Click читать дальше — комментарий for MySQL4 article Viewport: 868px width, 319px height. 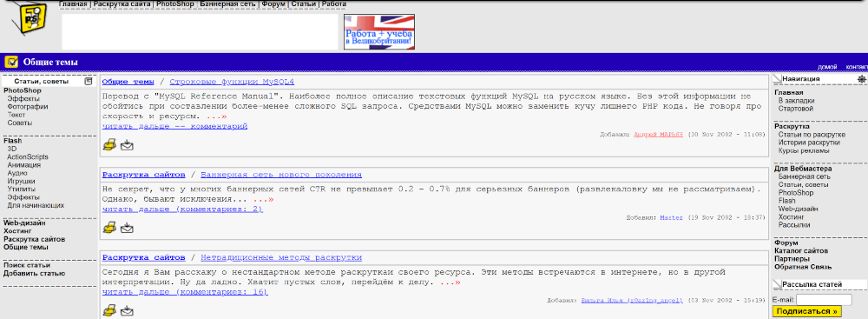pos(174,126)
